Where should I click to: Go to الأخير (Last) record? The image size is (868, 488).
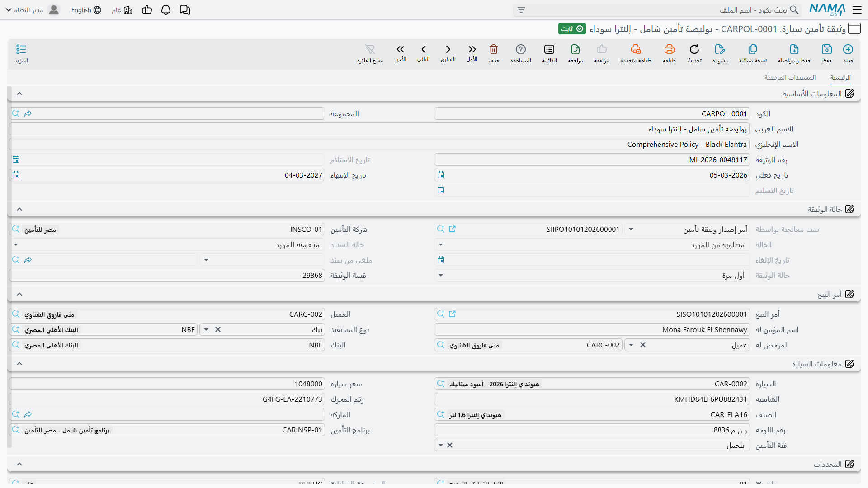click(x=401, y=49)
